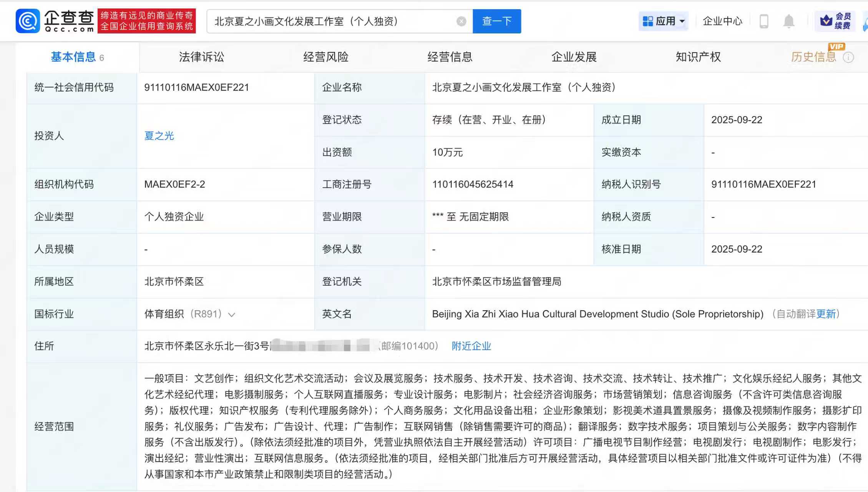Open the 知识产权 tab
Viewport: 868px width, 492px height.
[698, 57]
